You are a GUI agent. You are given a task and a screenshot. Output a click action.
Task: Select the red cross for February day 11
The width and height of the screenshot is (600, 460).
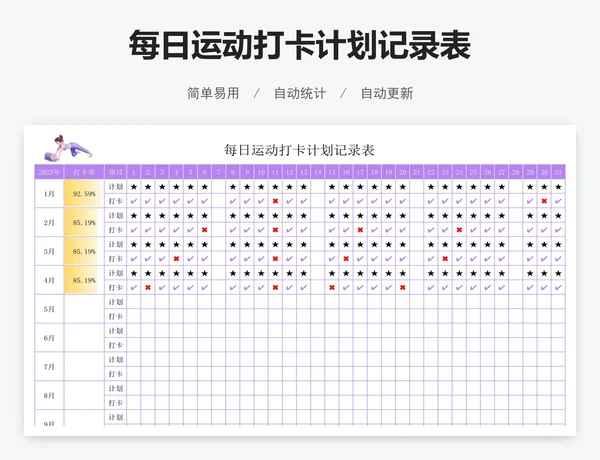click(275, 230)
